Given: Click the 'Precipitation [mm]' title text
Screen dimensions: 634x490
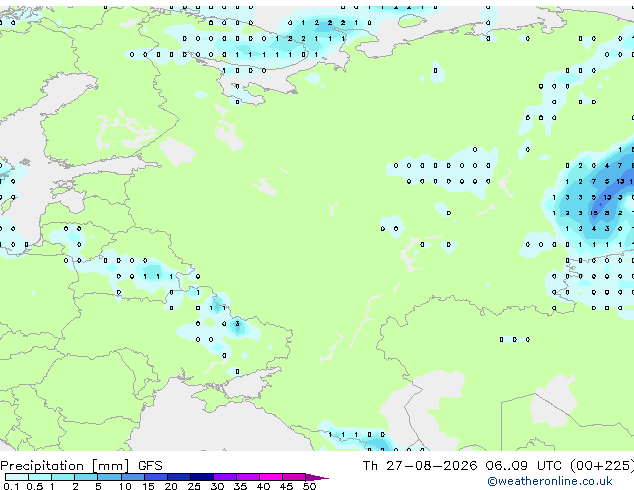Looking at the screenshot, I should [65, 466].
